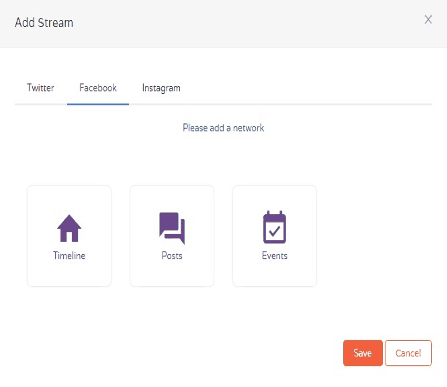Click the gray Add Stream header bar
Viewport: 447px width, 387px height.
click(223, 24)
